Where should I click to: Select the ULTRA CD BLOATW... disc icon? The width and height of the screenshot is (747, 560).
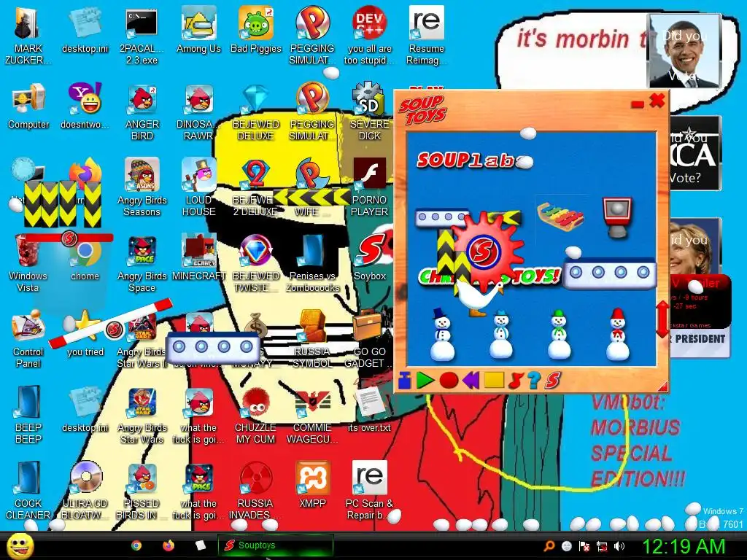click(x=85, y=491)
